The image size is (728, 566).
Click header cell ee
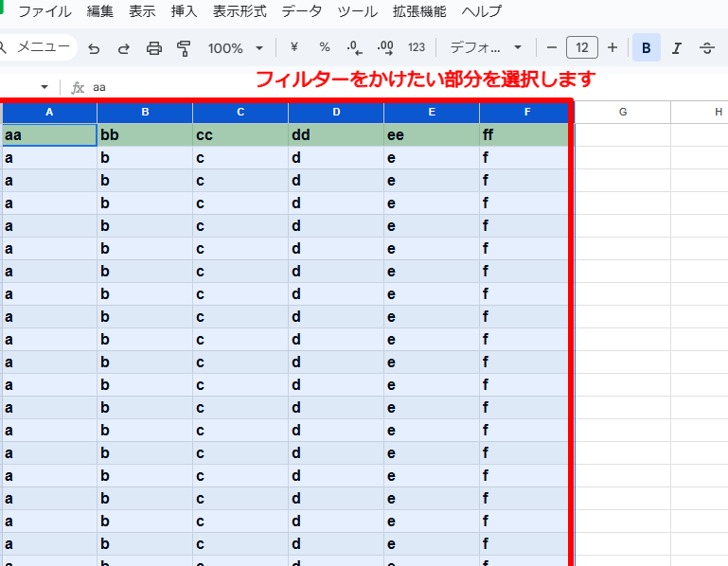432,135
